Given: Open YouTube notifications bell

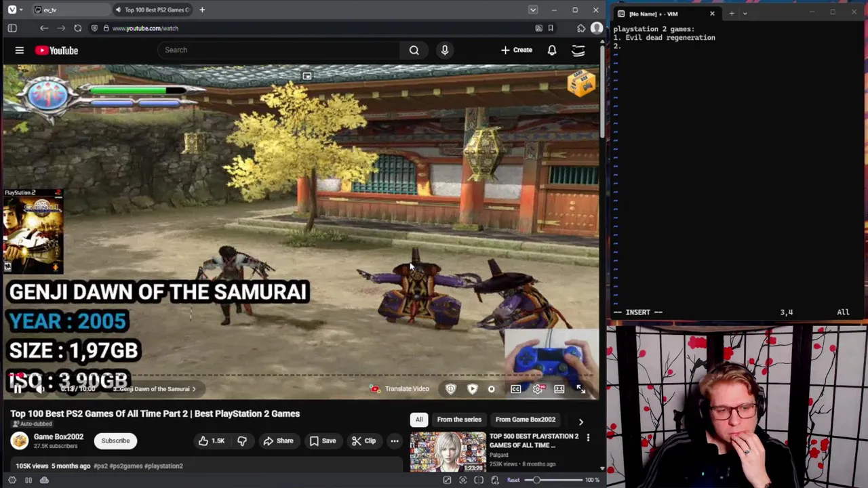Looking at the screenshot, I should click(552, 49).
